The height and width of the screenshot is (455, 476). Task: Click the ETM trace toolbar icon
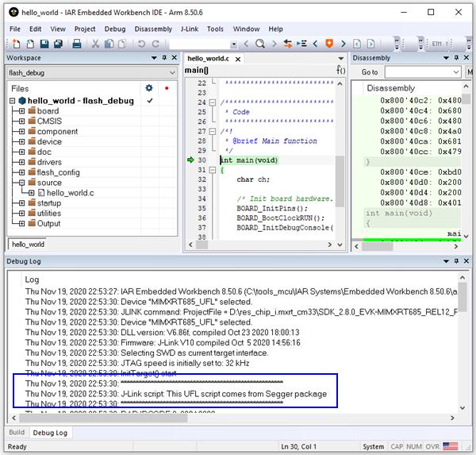[x=436, y=44]
